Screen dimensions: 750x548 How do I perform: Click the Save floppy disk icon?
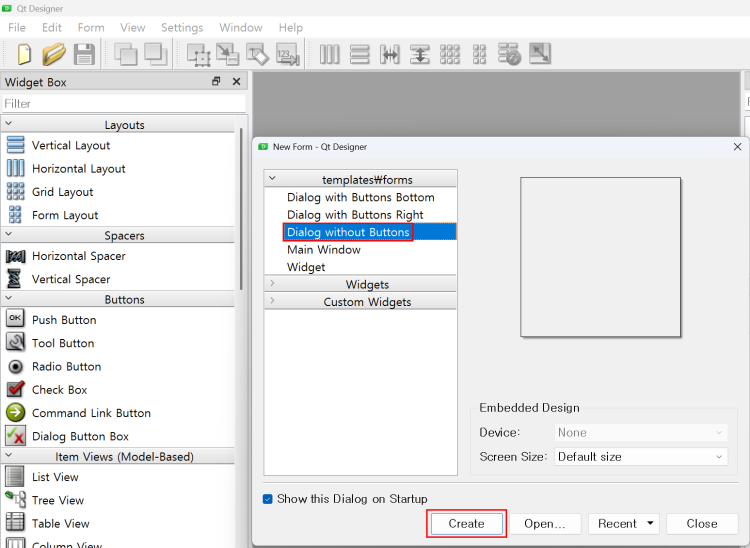(x=84, y=54)
